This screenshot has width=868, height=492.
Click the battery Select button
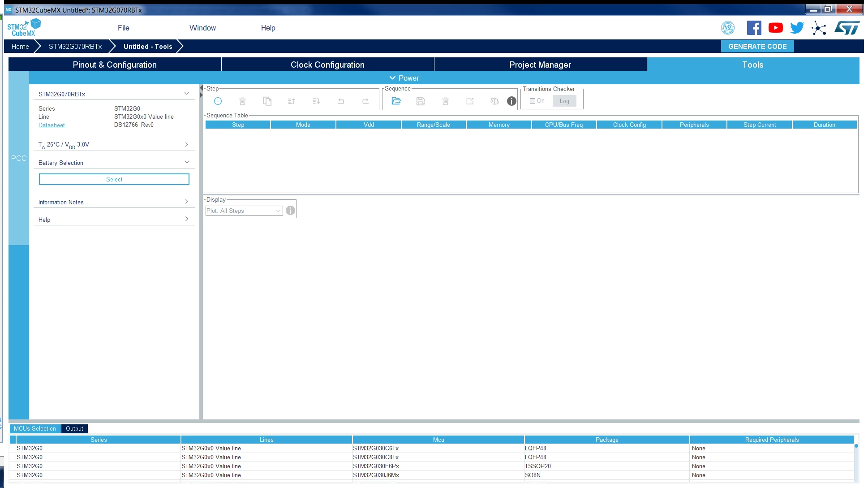click(114, 179)
